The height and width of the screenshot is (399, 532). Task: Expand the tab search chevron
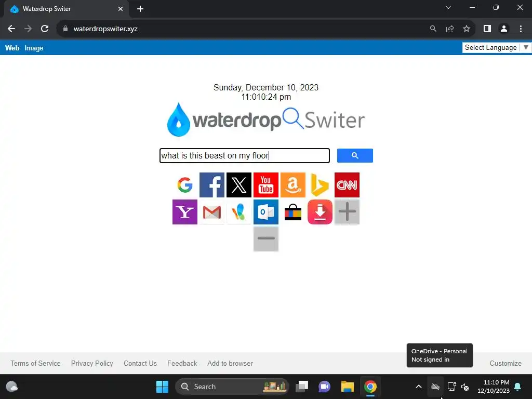448,7
